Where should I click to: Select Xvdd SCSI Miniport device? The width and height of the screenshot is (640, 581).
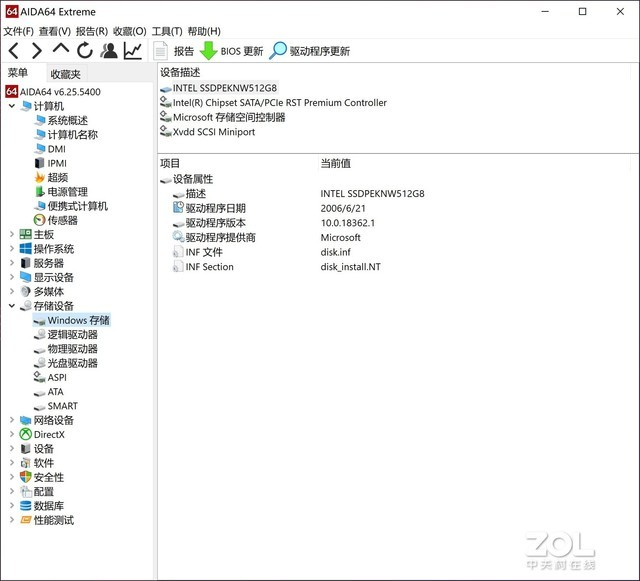coord(208,132)
